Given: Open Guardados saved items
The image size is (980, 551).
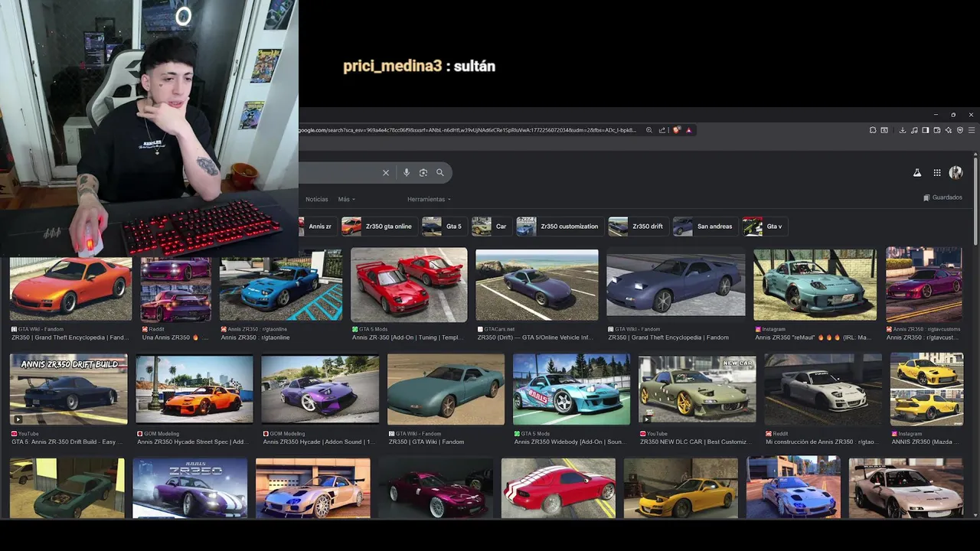Looking at the screenshot, I should [x=942, y=197].
